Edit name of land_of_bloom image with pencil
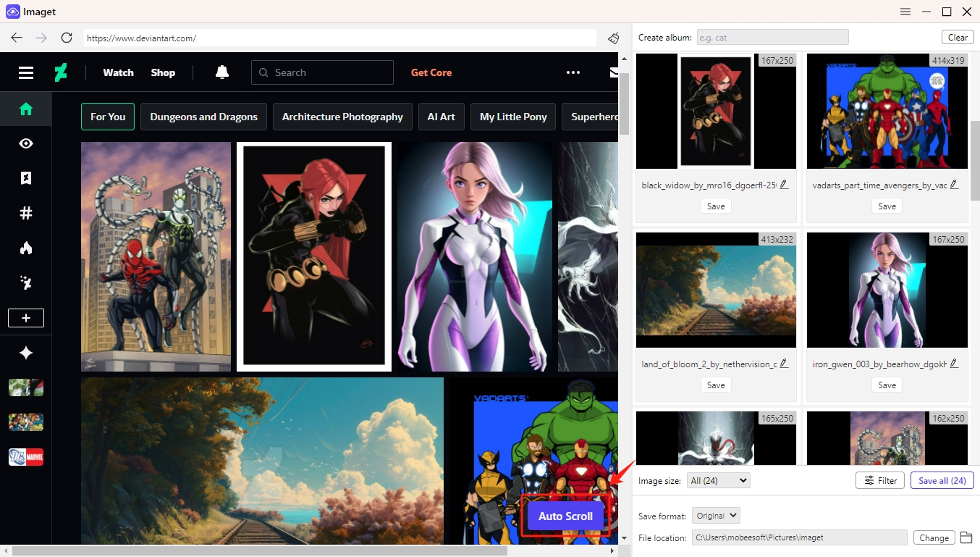This screenshot has height=557, width=980. (784, 364)
